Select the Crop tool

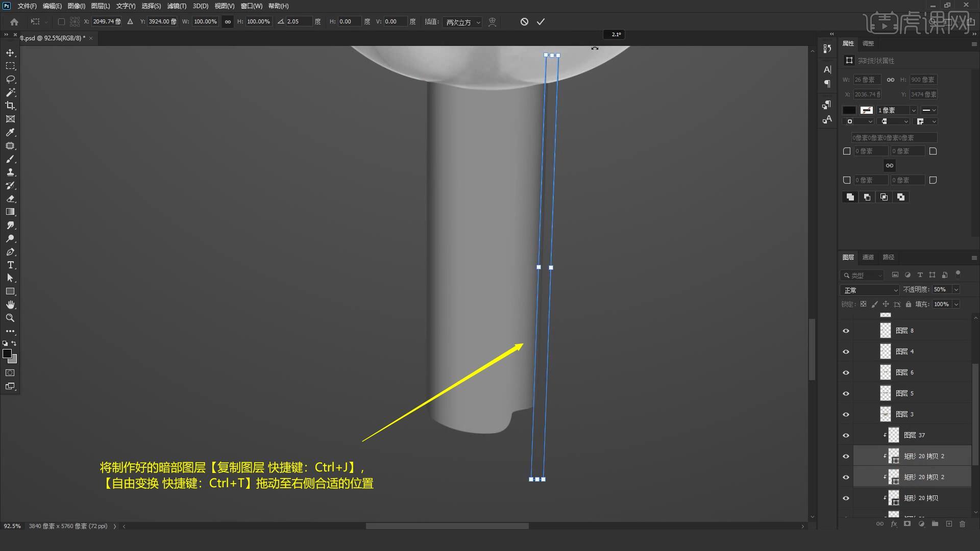(10, 106)
